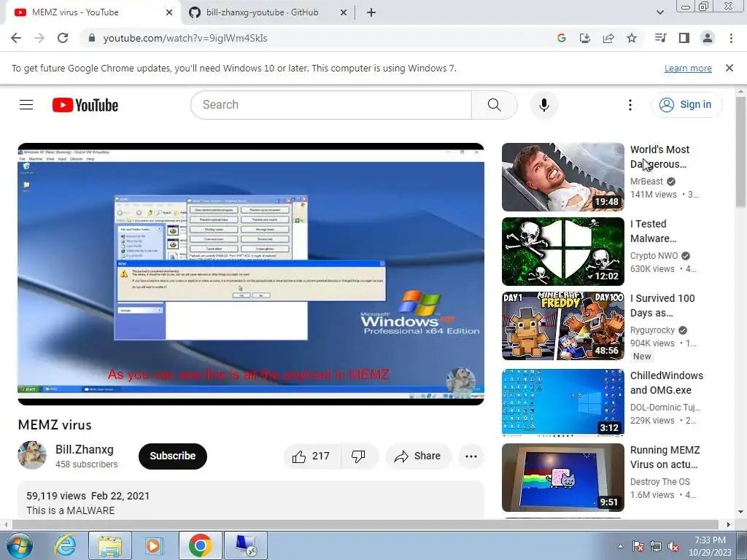Click the Sign in button
This screenshot has width=747, height=560.
pyautogui.click(x=686, y=105)
